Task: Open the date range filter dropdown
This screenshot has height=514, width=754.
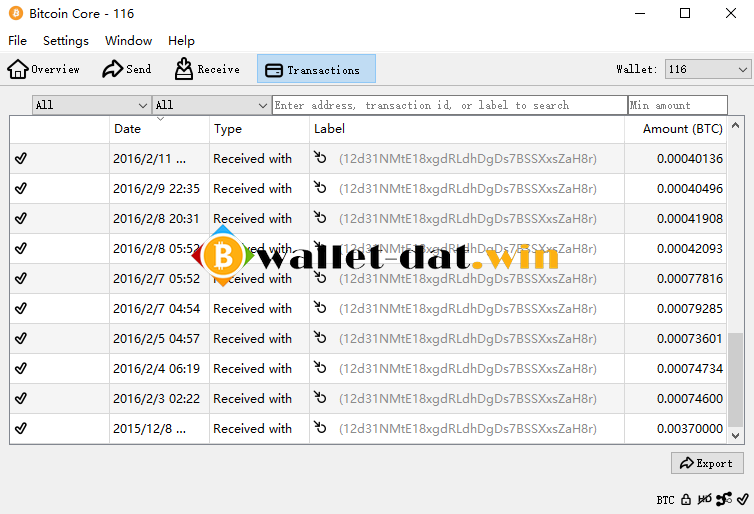Action: pos(91,105)
